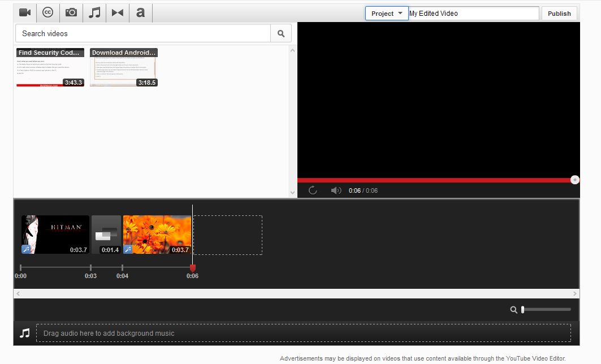Click the empty dashed clip placeholder
Image resolution: width=601 pixels, height=364 pixels.
[x=228, y=235]
